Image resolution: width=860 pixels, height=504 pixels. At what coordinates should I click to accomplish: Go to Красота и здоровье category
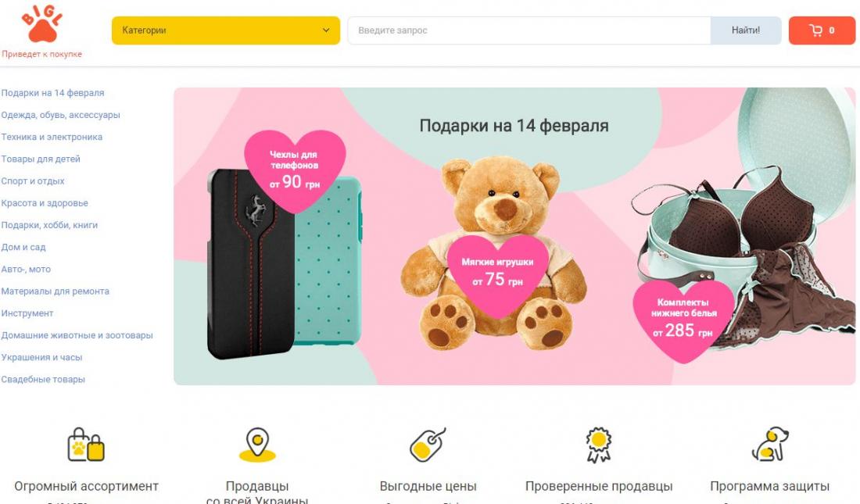click(x=45, y=203)
